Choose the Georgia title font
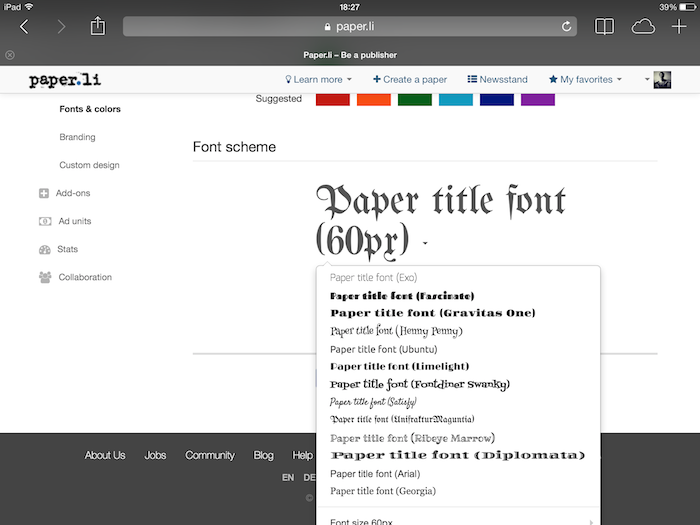 coord(383,491)
